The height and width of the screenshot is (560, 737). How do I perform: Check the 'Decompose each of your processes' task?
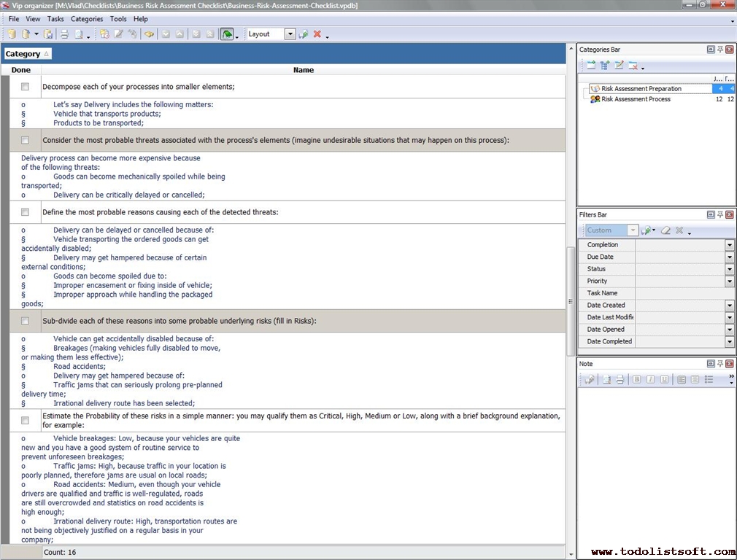coord(25,87)
